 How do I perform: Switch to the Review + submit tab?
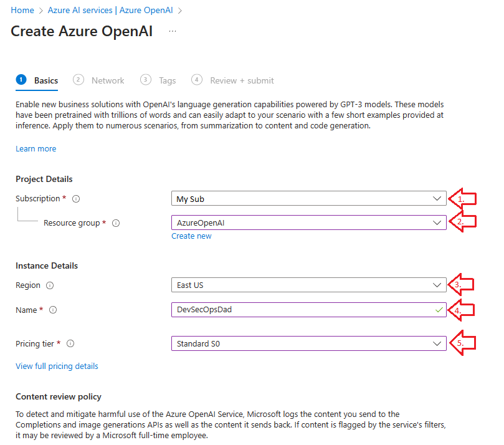click(242, 80)
